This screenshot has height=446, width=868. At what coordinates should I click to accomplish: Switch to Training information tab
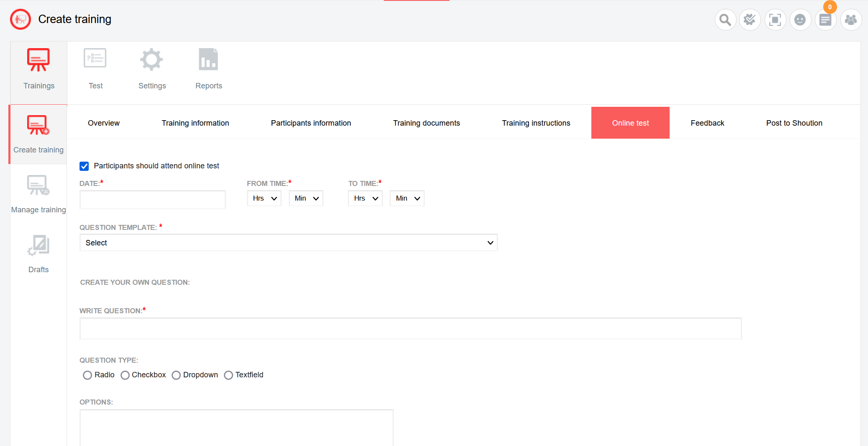195,123
